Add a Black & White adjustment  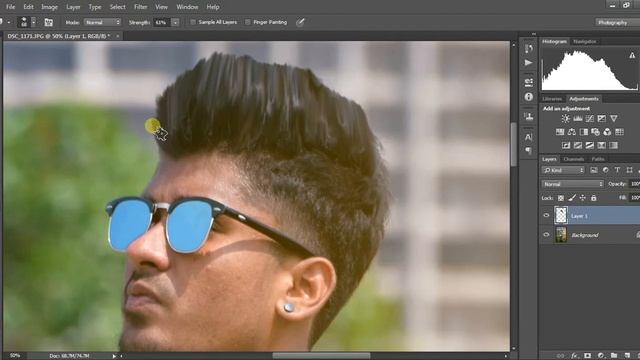tap(584, 132)
